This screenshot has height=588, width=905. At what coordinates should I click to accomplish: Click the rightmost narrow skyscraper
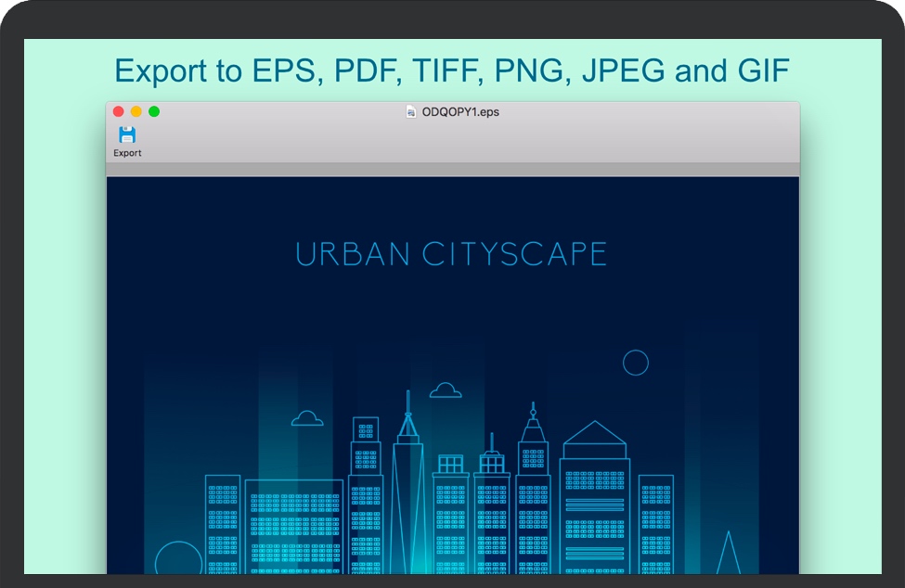point(655,524)
